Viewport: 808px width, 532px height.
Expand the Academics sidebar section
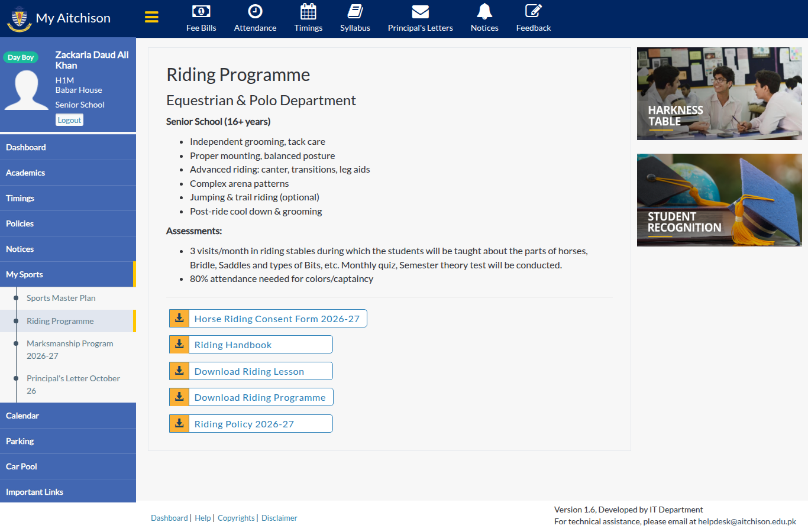click(68, 173)
